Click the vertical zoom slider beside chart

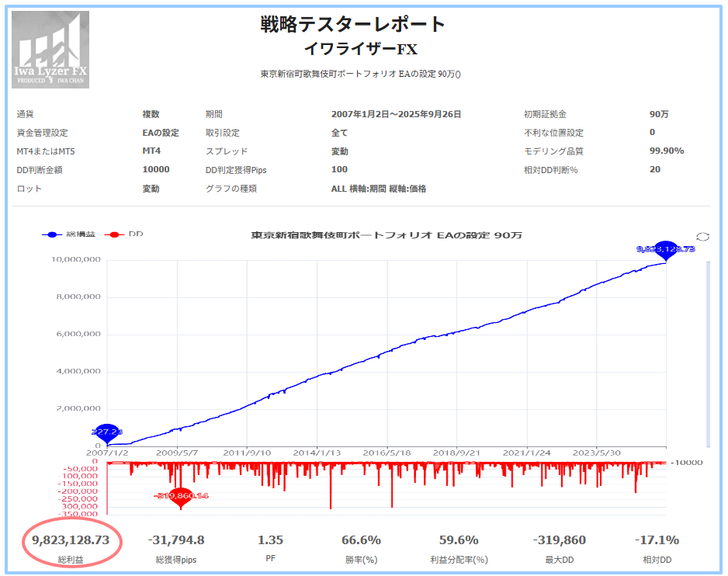coord(708,353)
